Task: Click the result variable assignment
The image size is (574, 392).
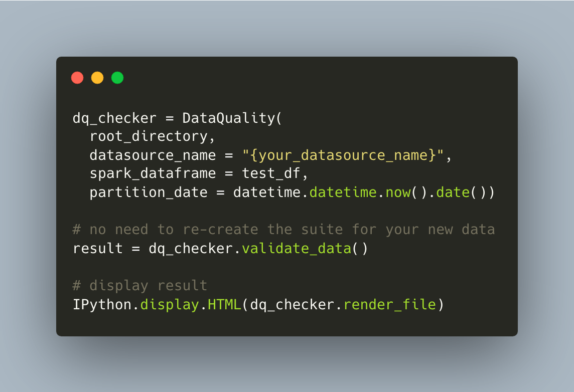Action: pos(98,249)
